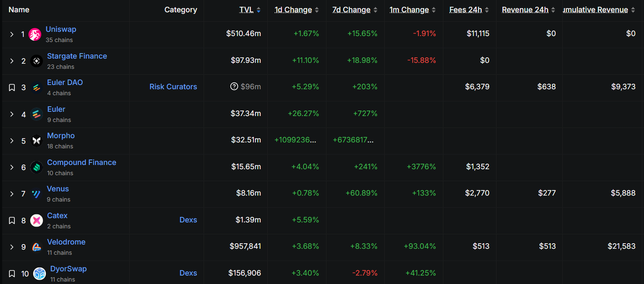Viewport: 644px width, 284px height.
Task: Click the DyorSwap cube logo icon
Action: tap(39, 274)
